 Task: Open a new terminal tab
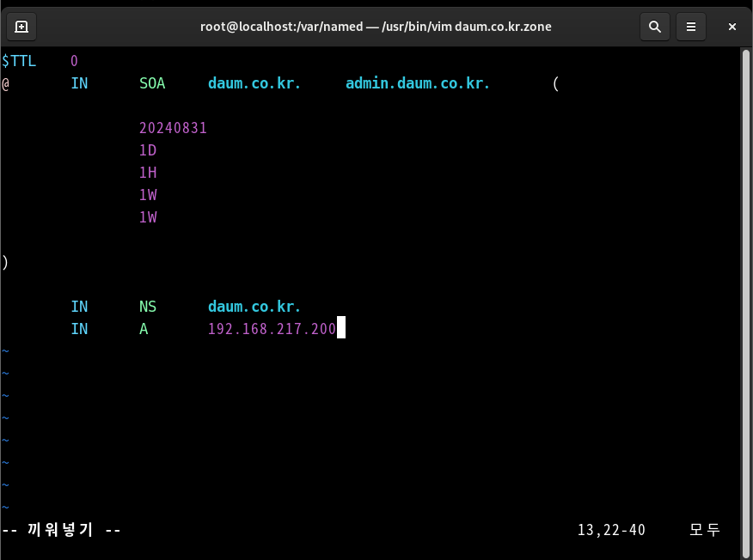pos(21,27)
